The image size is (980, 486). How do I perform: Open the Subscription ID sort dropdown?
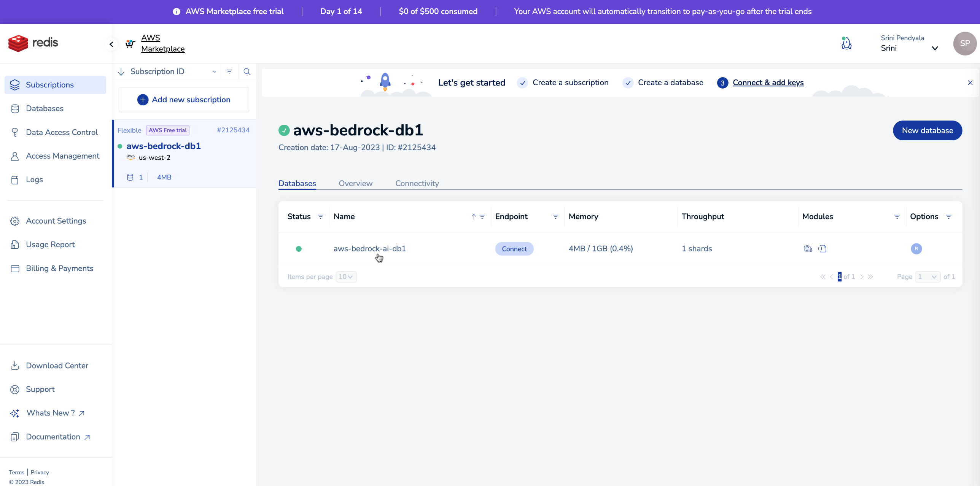click(214, 71)
